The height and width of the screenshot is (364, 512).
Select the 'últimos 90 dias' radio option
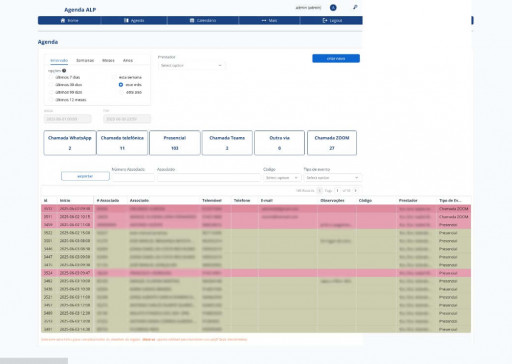[x=51, y=92]
